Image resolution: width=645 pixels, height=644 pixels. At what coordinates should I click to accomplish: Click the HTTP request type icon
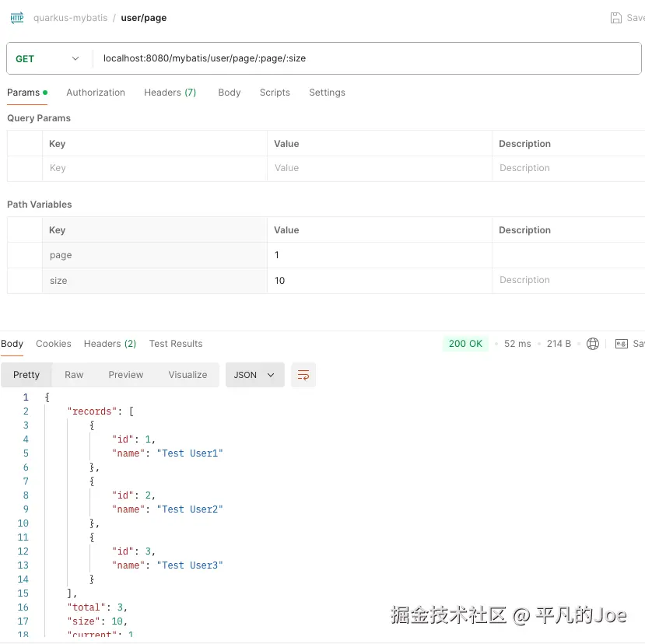[17, 18]
